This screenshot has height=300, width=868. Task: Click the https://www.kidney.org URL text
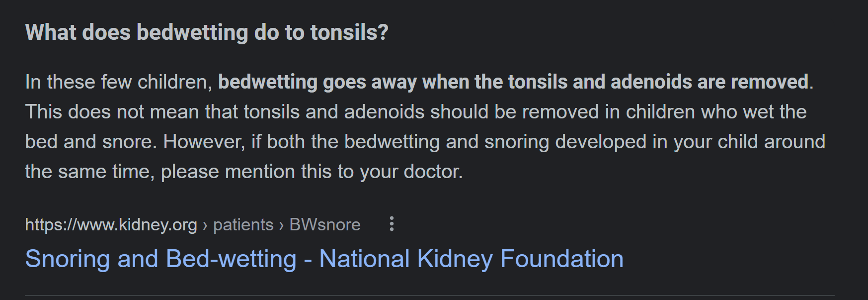point(111,225)
